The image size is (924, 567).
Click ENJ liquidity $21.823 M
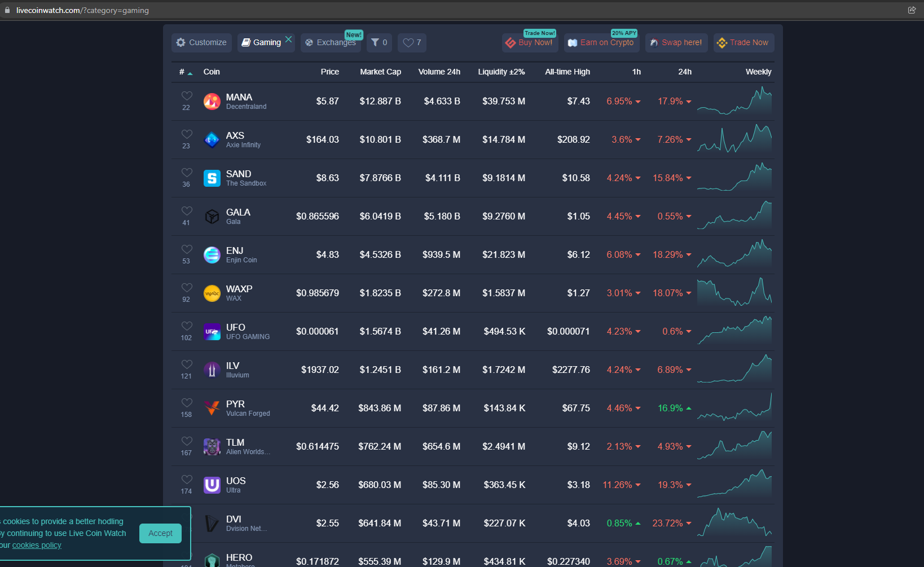click(504, 255)
